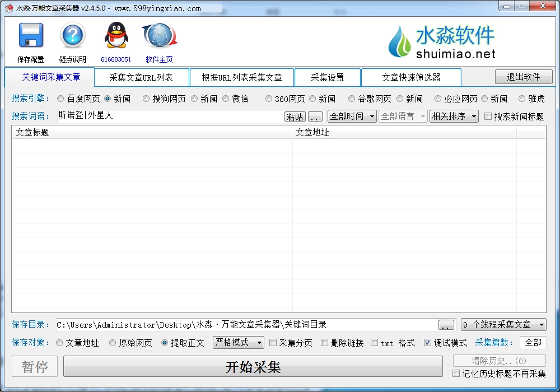Viewport: 560px width, 392px height.
Task: Switch to 采集文章URL列表 tab
Action: click(x=141, y=77)
